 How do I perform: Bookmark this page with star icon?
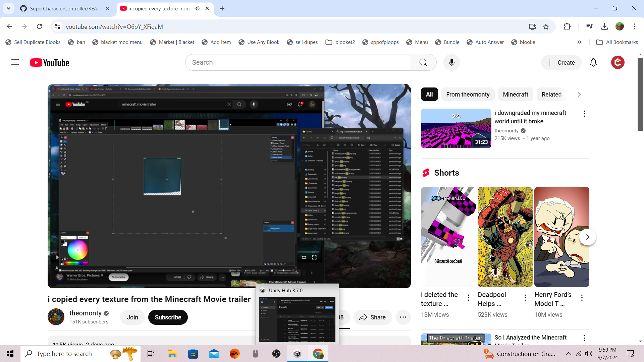pos(546,26)
